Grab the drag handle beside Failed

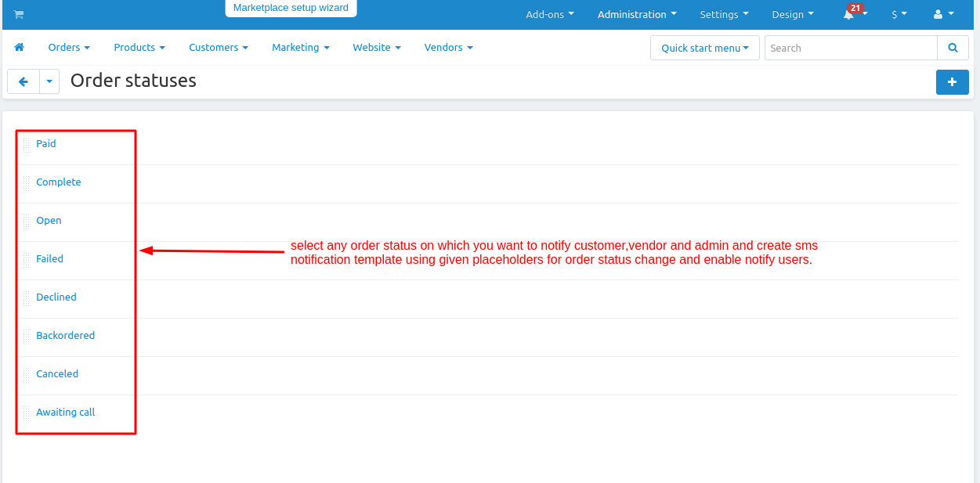[27, 259]
